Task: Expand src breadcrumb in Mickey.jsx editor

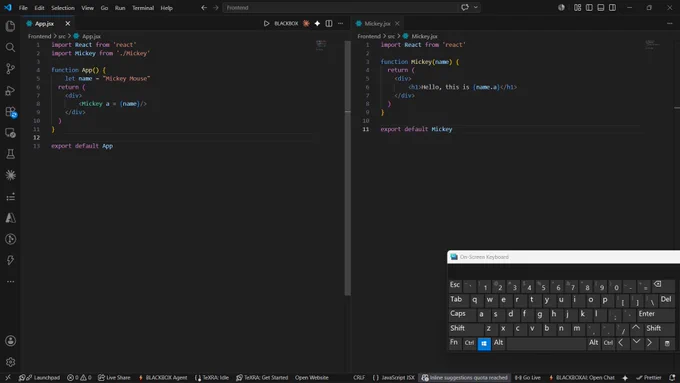Action: [x=391, y=36]
